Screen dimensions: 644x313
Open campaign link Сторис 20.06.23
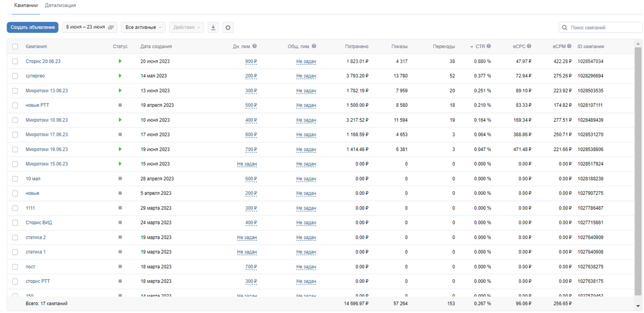point(43,61)
